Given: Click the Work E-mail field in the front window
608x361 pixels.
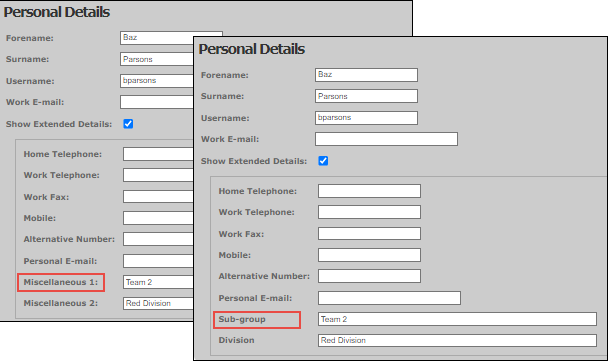Looking at the screenshot, I should (386, 139).
